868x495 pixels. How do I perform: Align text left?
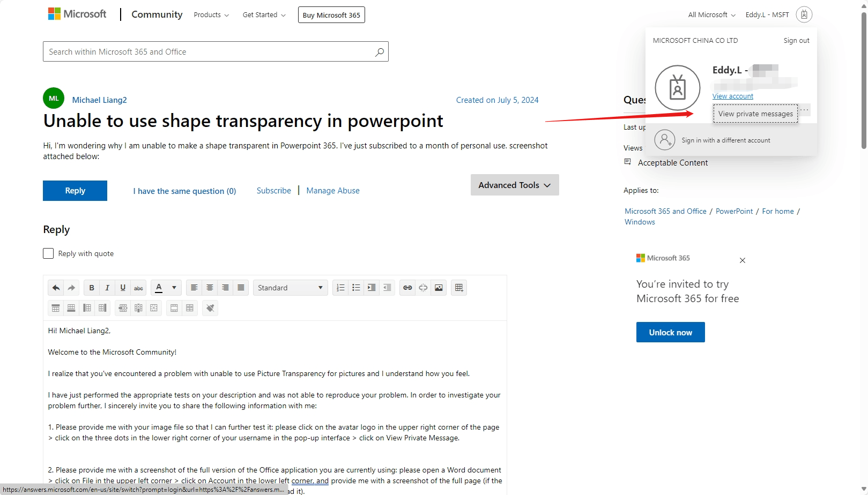(x=194, y=288)
